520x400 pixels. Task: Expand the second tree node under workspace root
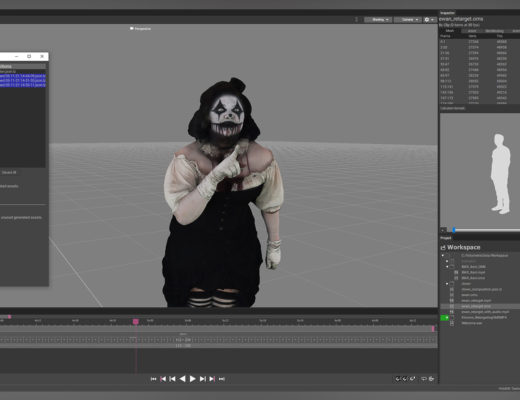447,261
